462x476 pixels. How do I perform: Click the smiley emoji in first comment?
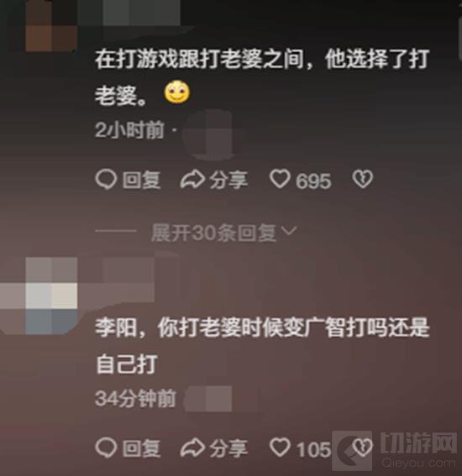(x=177, y=92)
